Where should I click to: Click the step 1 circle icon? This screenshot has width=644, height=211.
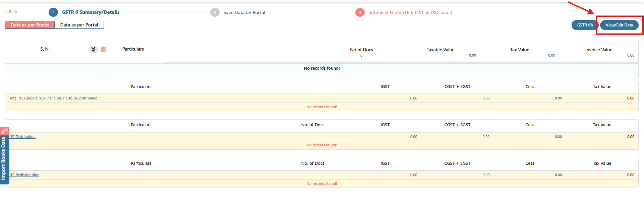(x=53, y=12)
